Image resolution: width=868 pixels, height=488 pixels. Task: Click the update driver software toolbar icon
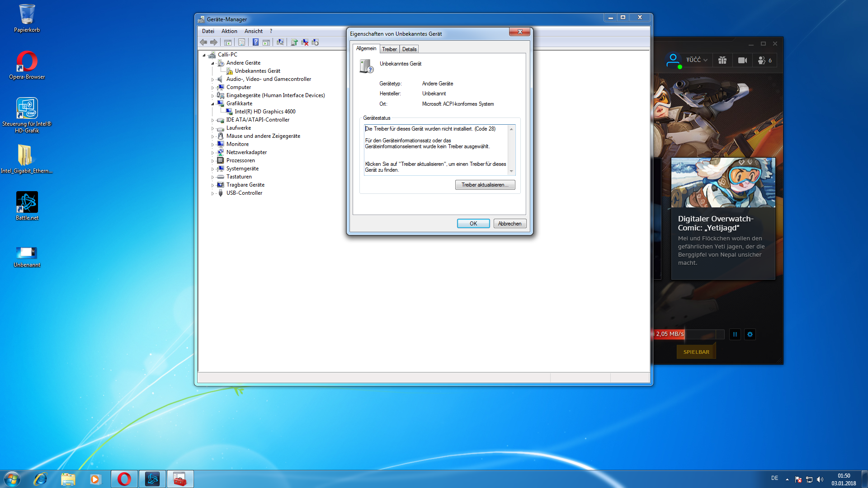pyautogui.click(x=294, y=42)
